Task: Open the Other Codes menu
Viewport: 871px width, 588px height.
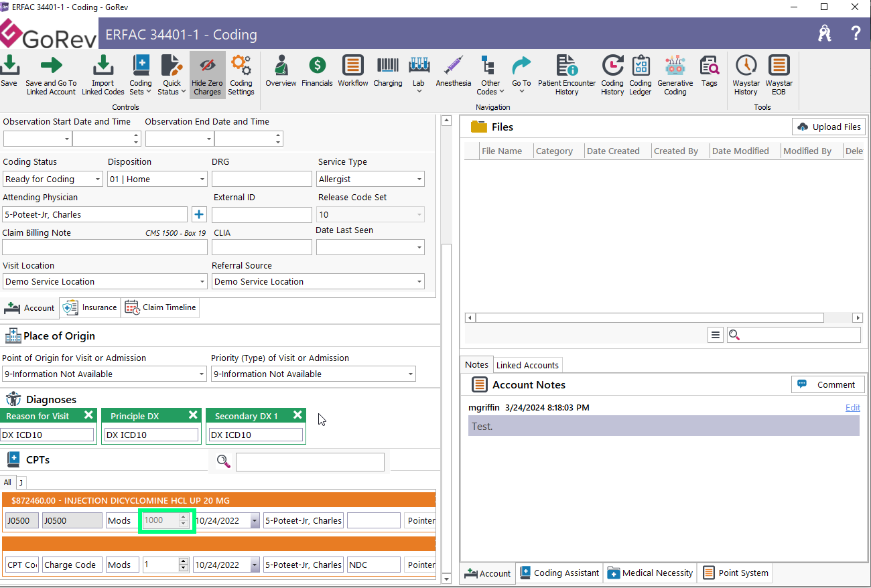Action: pos(490,75)
